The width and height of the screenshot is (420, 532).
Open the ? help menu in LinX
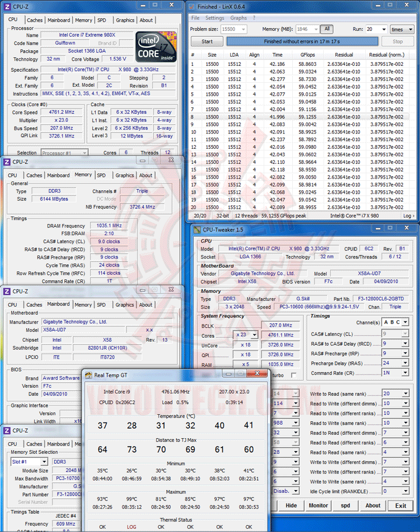pyautogui.click(x=254, y=18)
